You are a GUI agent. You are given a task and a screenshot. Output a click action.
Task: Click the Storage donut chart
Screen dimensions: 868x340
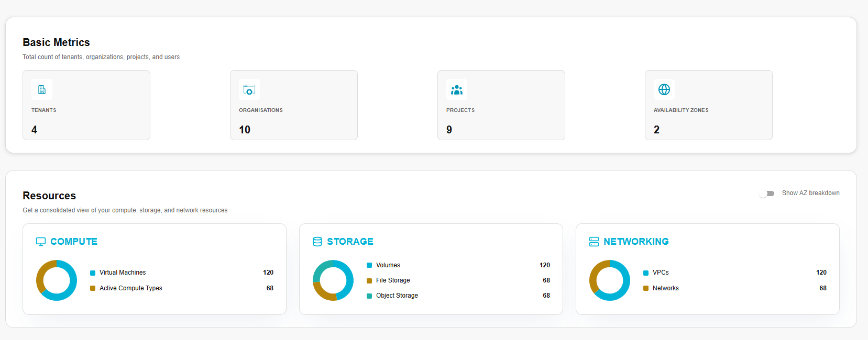pos(333,280)
